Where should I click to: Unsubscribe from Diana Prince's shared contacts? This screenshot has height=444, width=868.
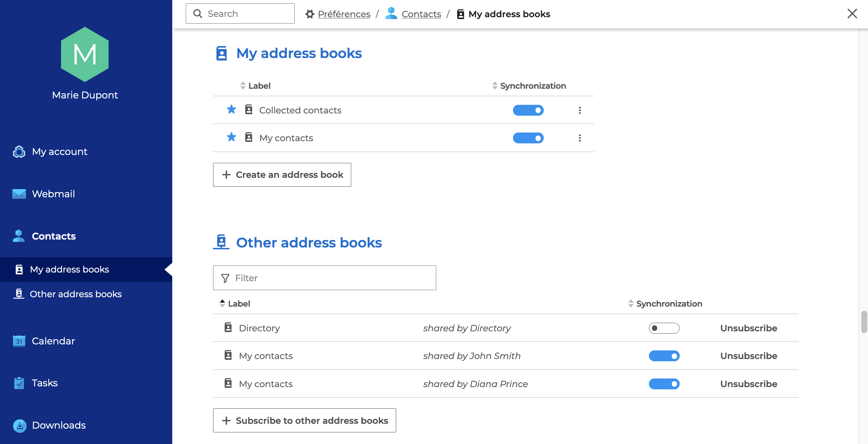pos(749,384)
